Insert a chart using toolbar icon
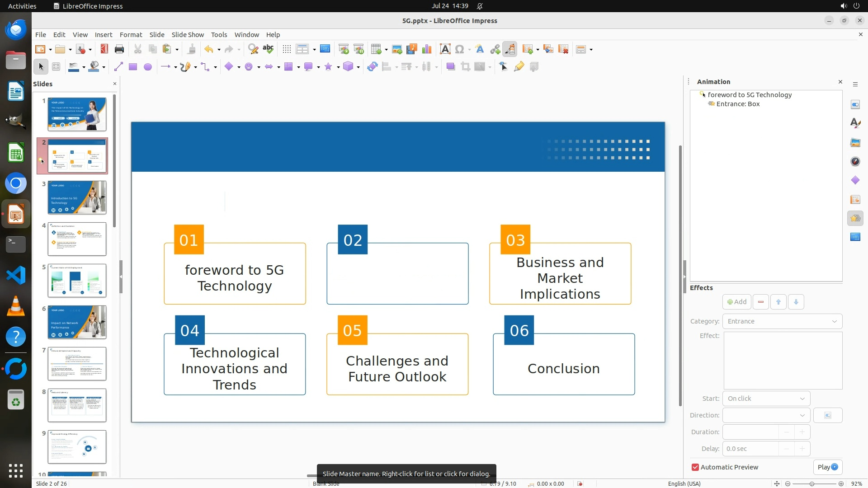Image resolution: width=868 pixels, height=488 pixels. tap(426, 49)
